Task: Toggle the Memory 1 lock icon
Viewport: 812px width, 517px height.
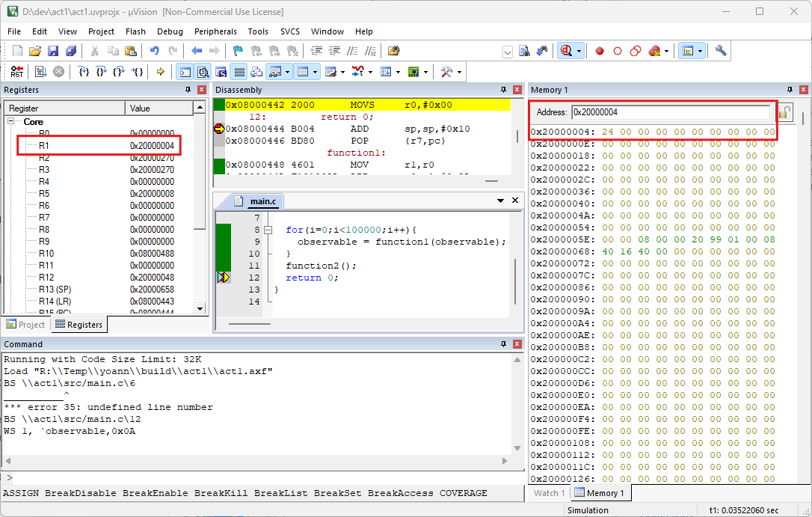Action: point(784,113)
